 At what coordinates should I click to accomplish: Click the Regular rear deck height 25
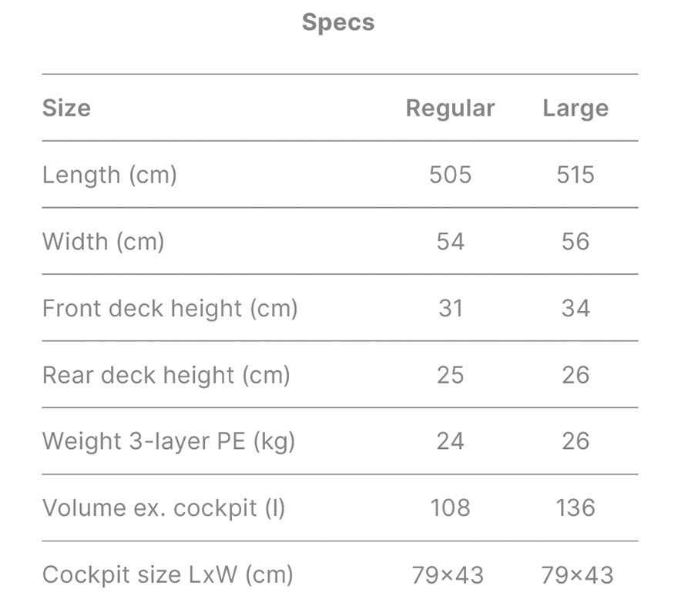(x=450, y=375)
